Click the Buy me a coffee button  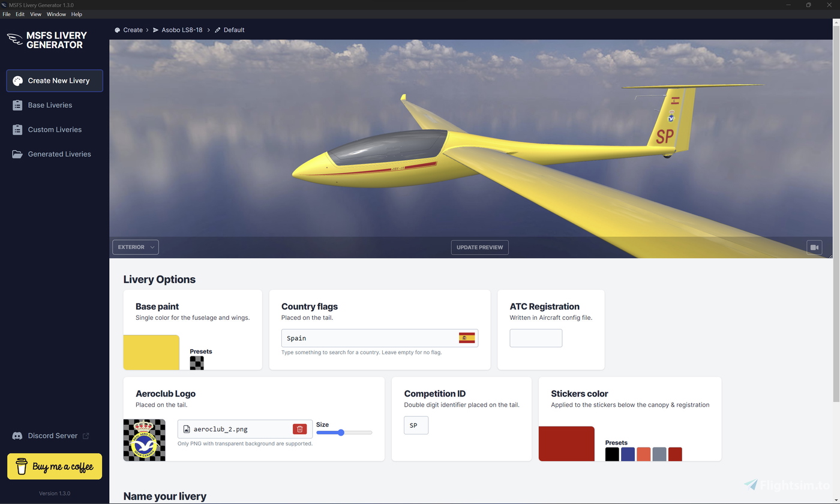point(54,466)
